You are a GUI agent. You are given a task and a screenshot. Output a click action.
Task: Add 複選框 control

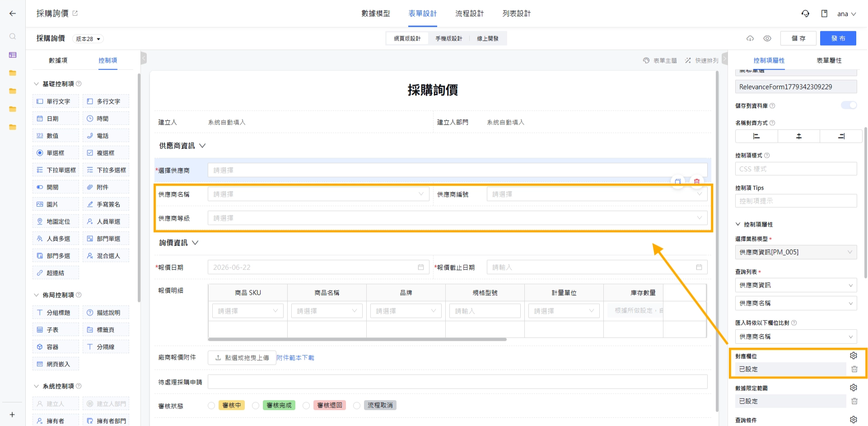point(106,153)
